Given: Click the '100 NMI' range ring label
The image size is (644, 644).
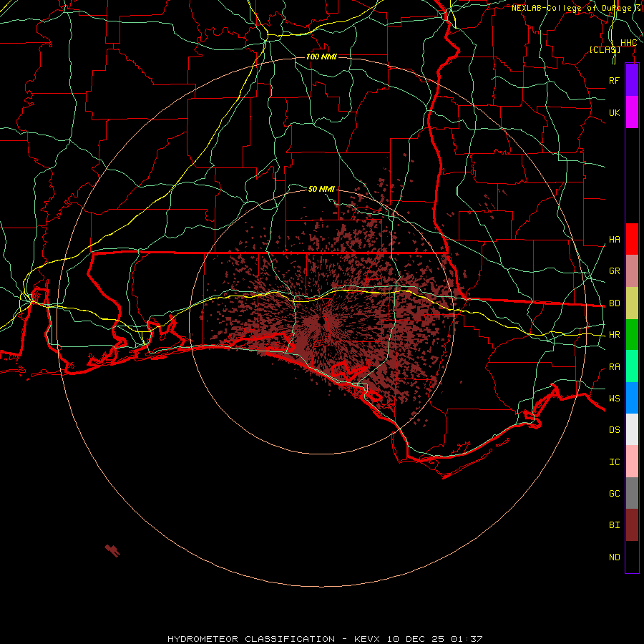Looking at the screenshot, I should coord(321,57).
